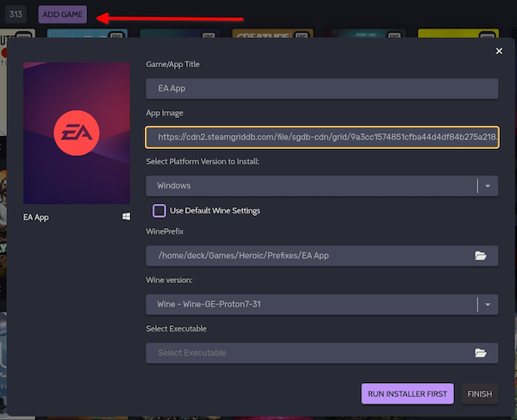Click the Wine version label
The height and width of the screenshot is (420, 517).
(x=169, y=280)
